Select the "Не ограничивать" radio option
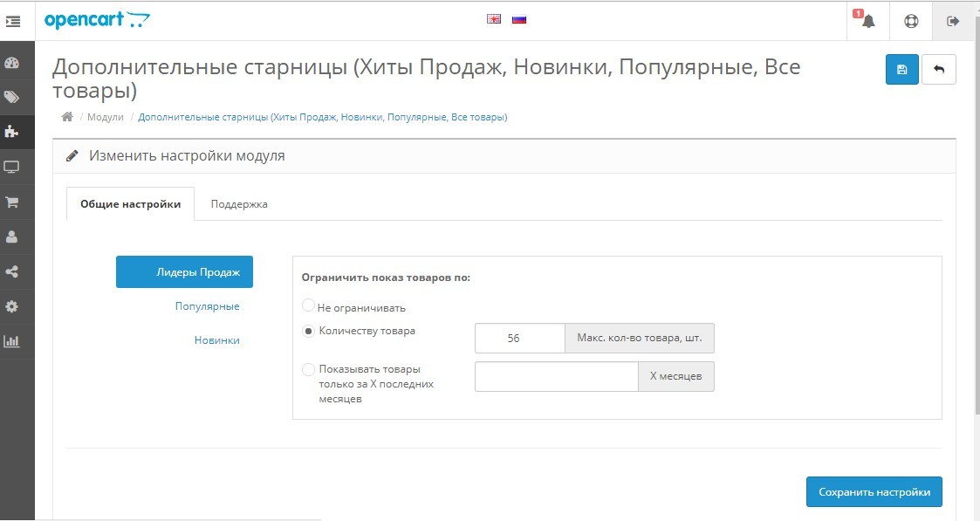 308,305
